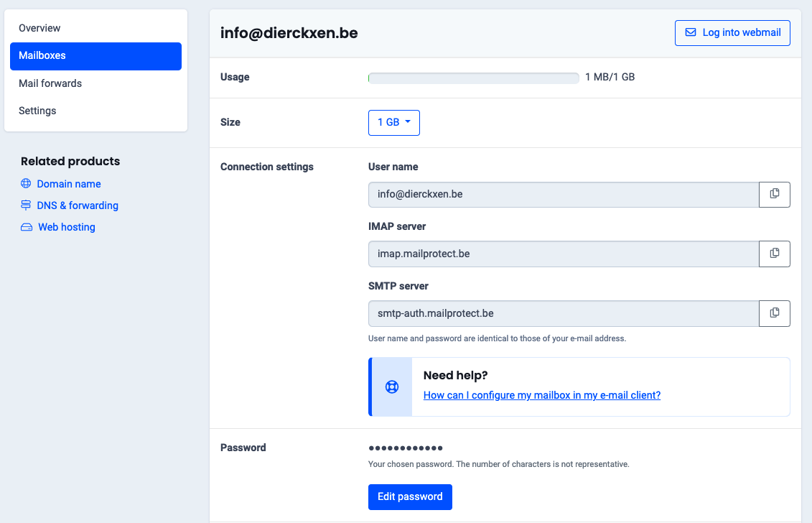This screenshot has height=523, width=812.
Task: Follow the Domain name related product link
Action: pos(69,184)
